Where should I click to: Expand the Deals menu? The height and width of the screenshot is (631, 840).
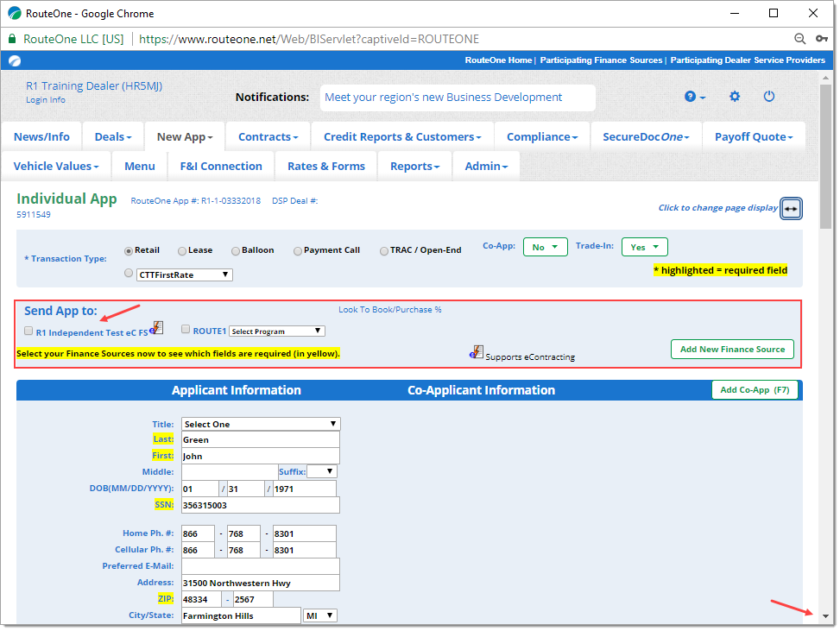(x=112, y=136)
